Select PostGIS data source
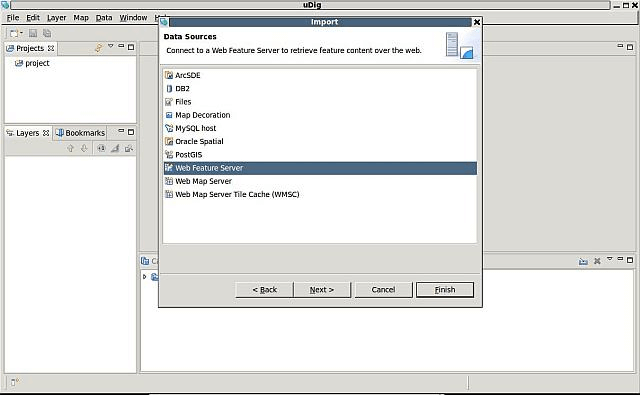 coord(320,155)
